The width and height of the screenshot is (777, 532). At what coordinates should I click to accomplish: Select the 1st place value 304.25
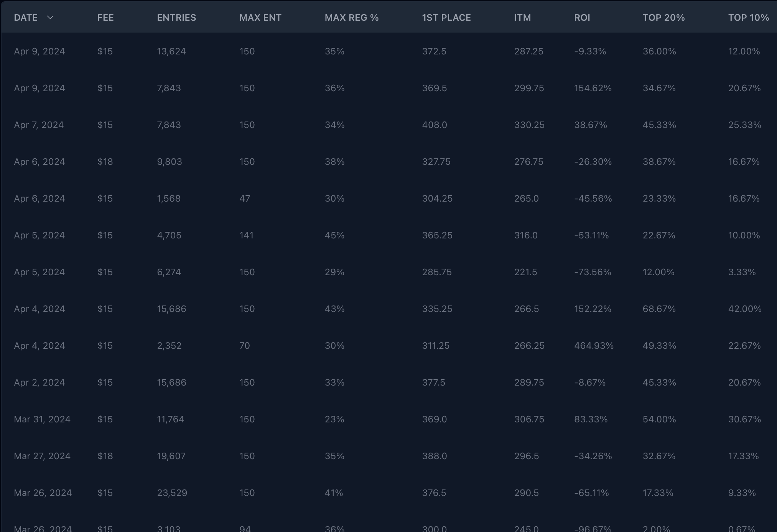point(437,199)
